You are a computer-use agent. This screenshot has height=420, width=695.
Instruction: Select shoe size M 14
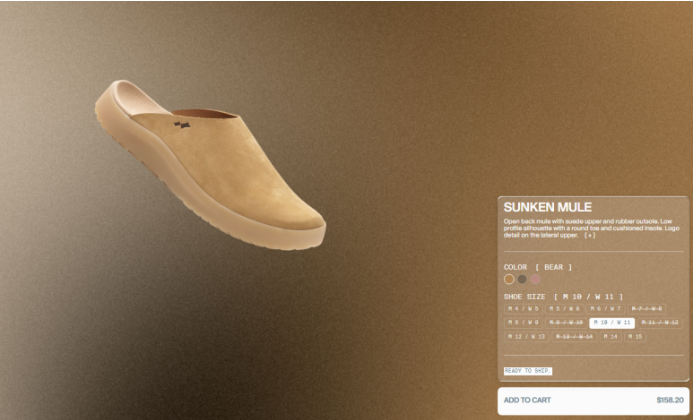click(611, 337)
